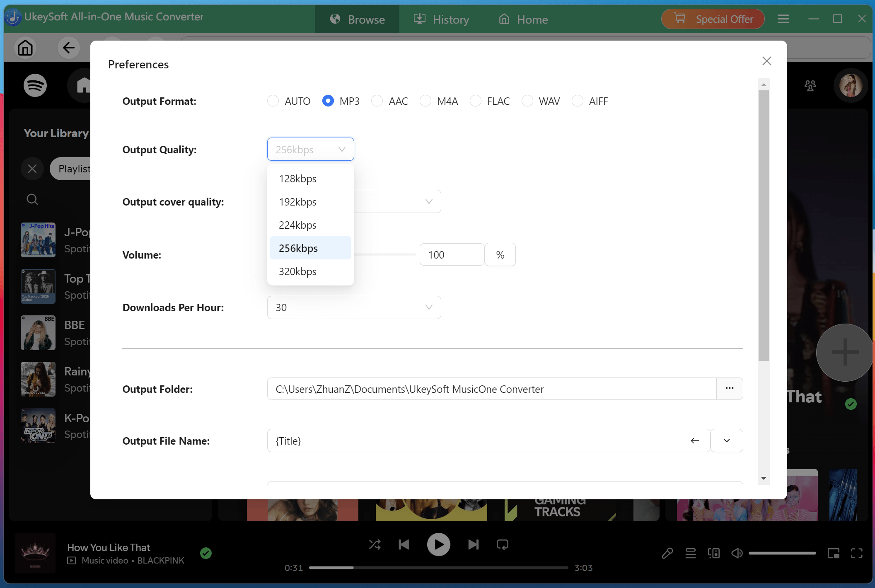The height and width of the screenshot is (588, 875).
Task: Select the AUTO output format
Action: [x=273, y=101]
